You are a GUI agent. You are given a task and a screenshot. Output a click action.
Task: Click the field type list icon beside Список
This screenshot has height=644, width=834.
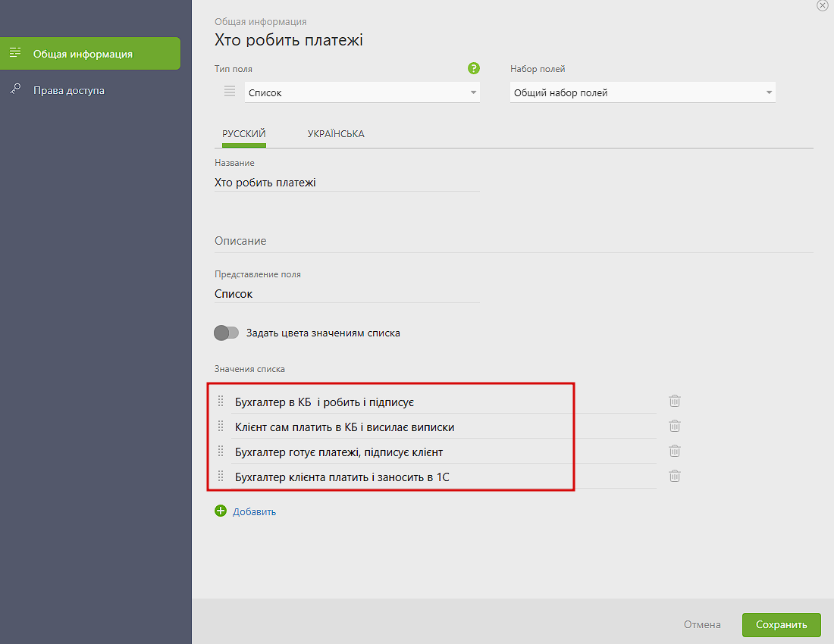pyautogui.click(x=229, y=92)
